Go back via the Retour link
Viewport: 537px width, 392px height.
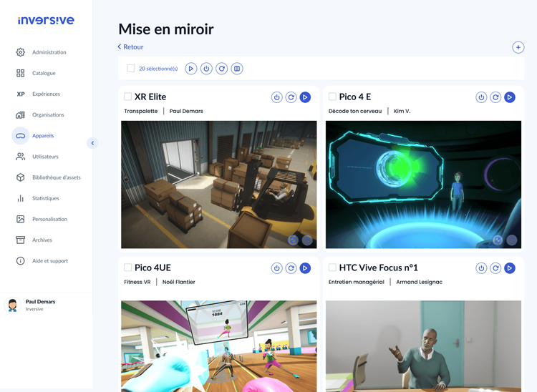click(130, 47)
